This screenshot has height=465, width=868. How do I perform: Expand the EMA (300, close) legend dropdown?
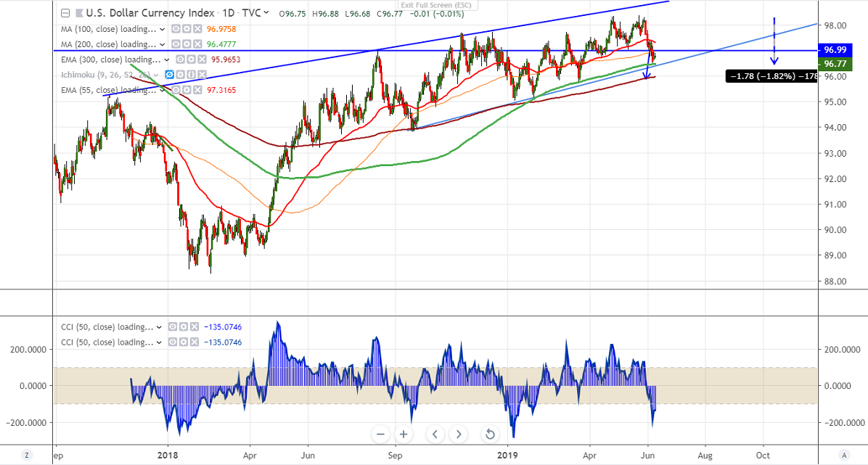[x=167, y=59]
